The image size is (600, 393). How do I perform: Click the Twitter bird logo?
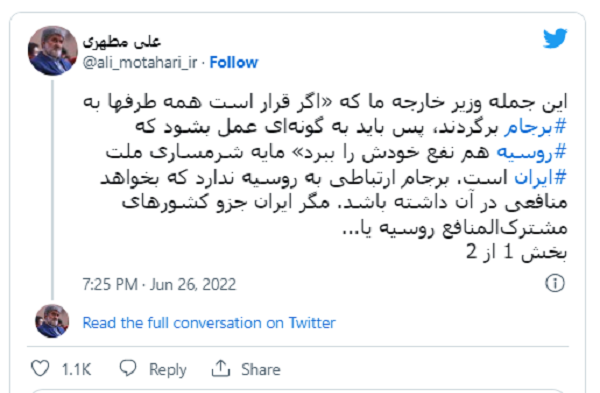tap(555, 38)
